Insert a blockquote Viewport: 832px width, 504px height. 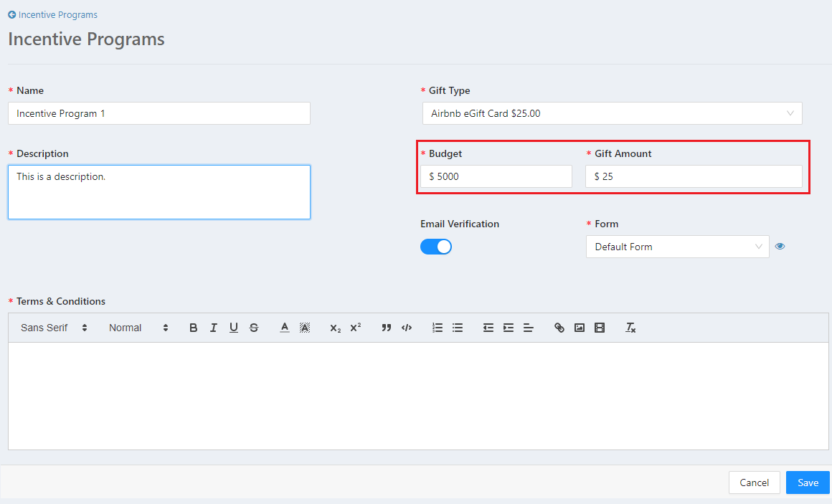[387, 328]
